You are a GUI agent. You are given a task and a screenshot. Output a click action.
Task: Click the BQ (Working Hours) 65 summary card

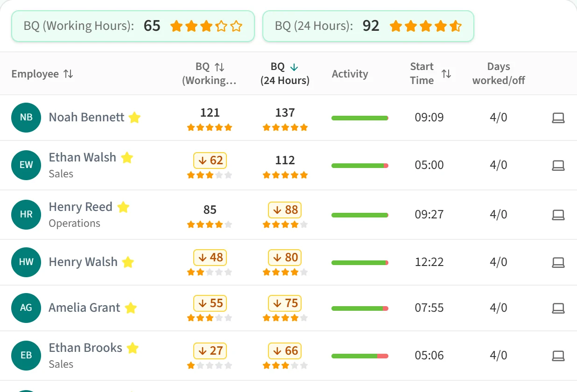pos(133,26)
